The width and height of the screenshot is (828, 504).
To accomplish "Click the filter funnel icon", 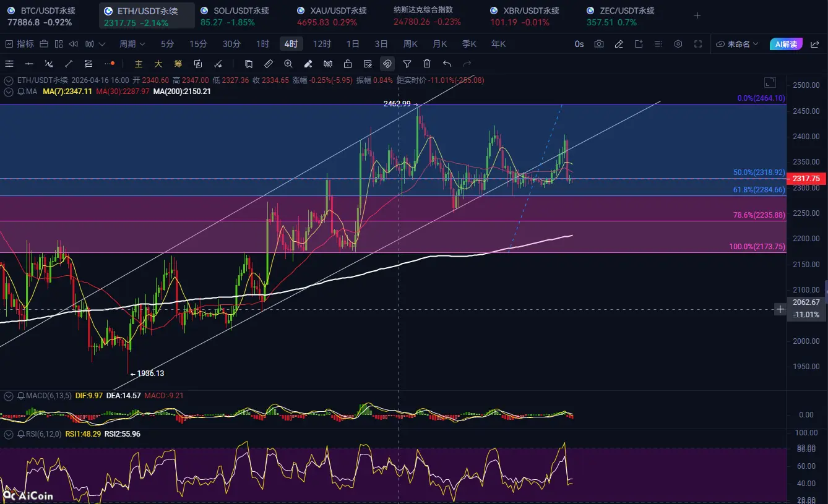I will 407,64.
